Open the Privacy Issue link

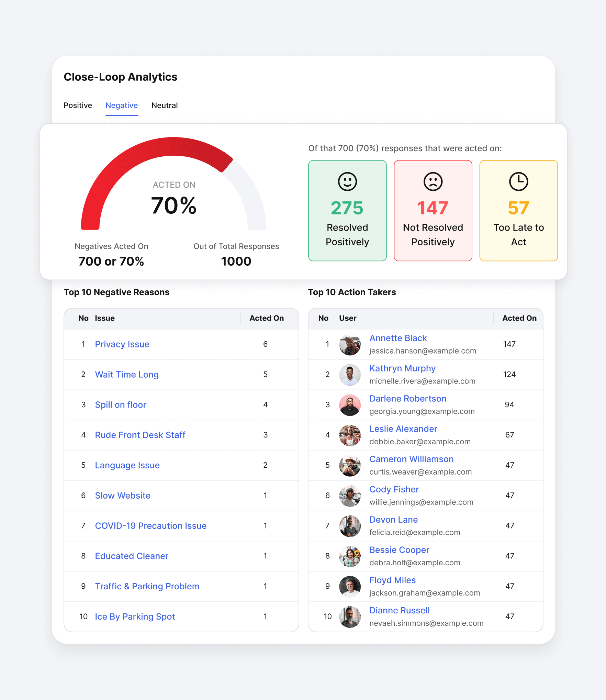[x=122, y=344]
